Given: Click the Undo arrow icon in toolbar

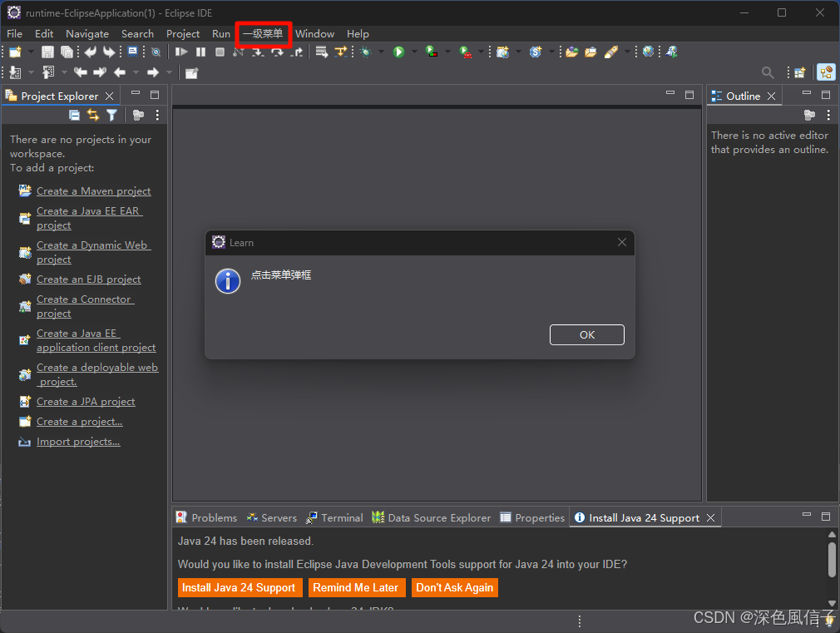Looking at the screenshot, I should click(91, 52).
